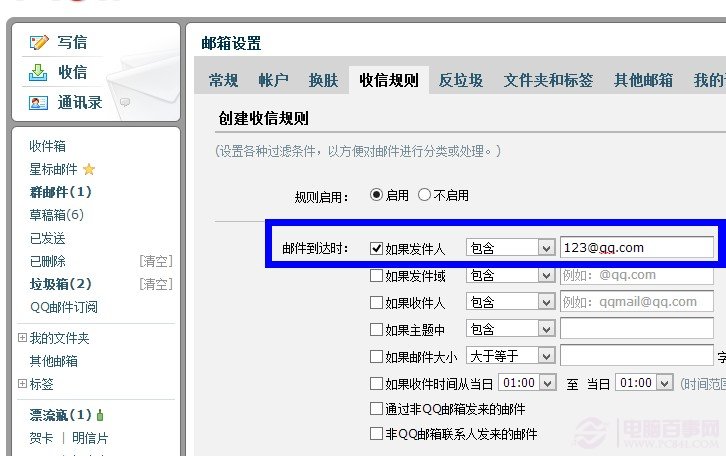Viewport: 726px width, 456px height.
Task: Open the start time 01:00 dropdown
Action: coord(527,383)
